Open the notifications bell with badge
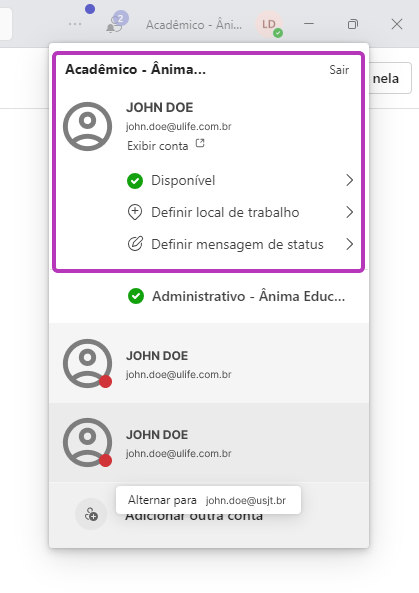The width and height of the screenshot is (419, 593). tap(116, 23)
